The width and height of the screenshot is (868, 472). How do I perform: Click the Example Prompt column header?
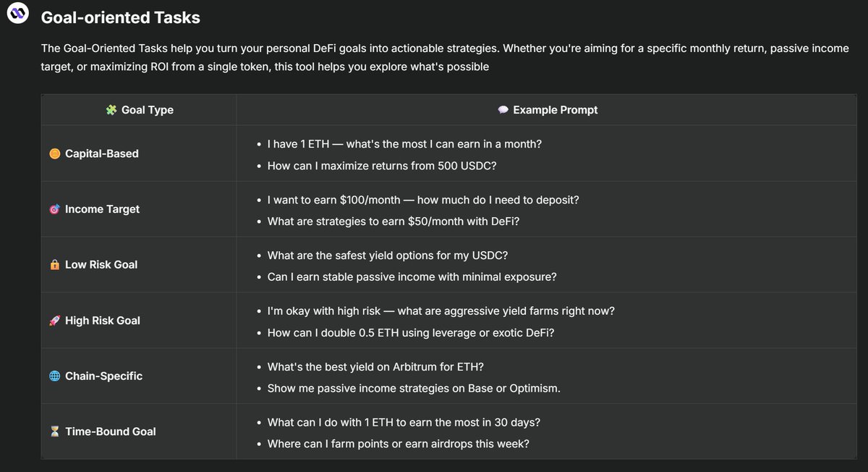tap(548, 110)
